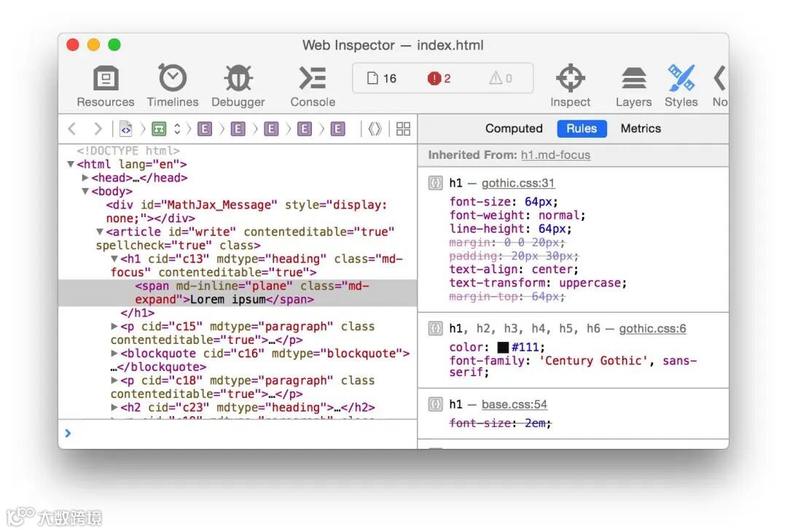Click the rule icon beside h1, h2, h3 selector
The height and width of the screenshot is (532, 787).
point(435,329)
